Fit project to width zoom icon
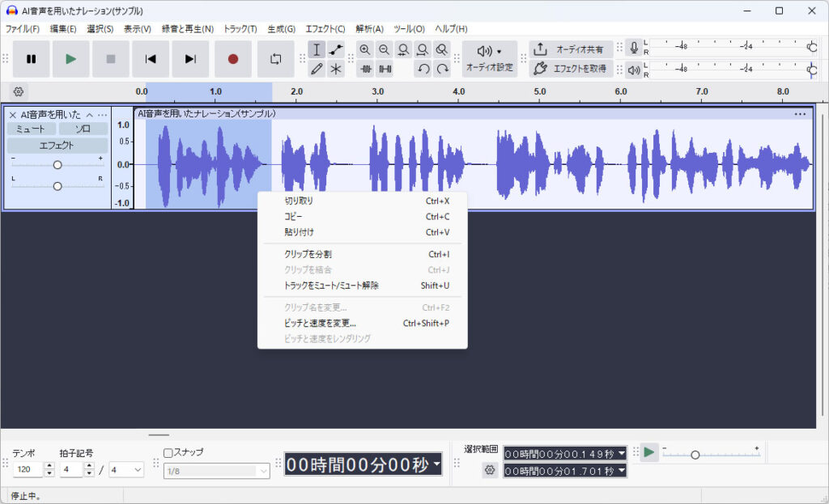 pos(422,49)
